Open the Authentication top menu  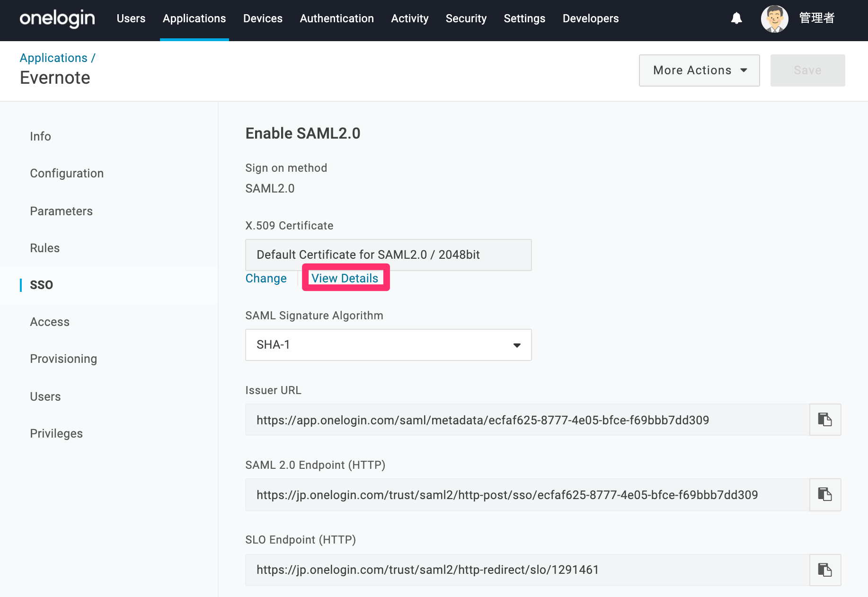337,18
